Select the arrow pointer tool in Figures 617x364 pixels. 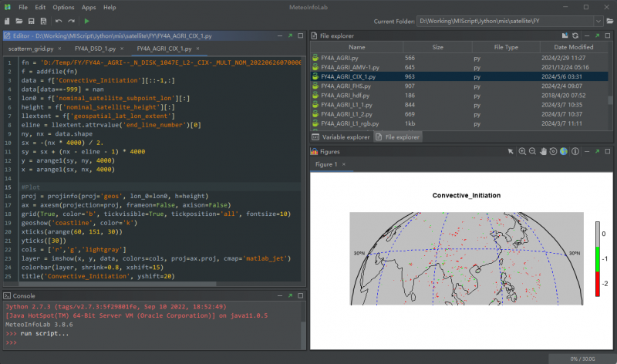511,151
